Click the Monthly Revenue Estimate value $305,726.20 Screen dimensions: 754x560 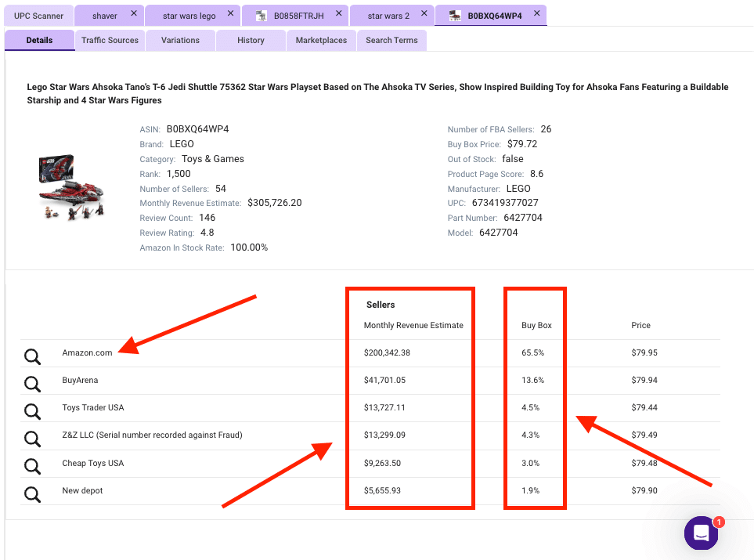(275, 203)
